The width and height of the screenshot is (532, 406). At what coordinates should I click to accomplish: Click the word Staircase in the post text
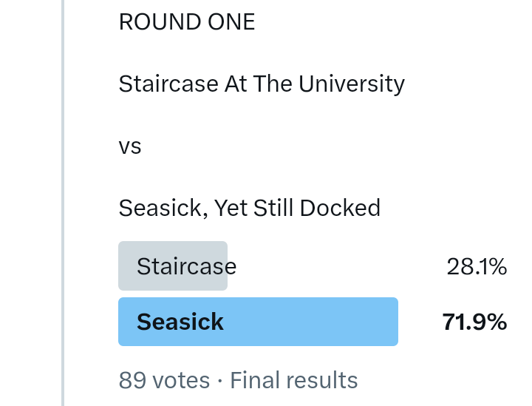coord(168,84)
